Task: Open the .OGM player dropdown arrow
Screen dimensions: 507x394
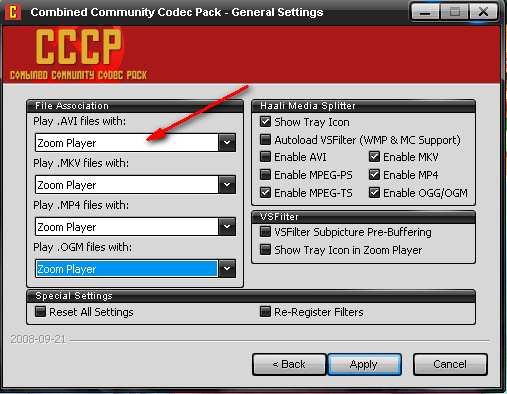Action: point(227,269)
